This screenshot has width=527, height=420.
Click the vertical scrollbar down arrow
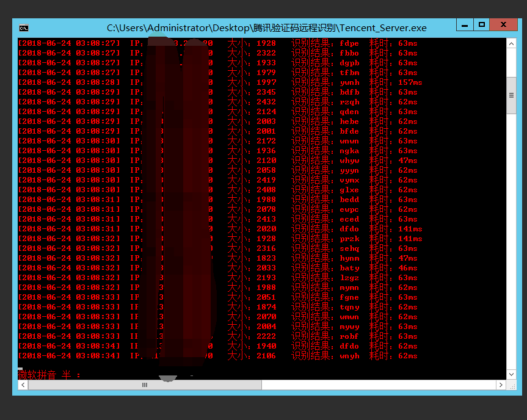[511, 374]
